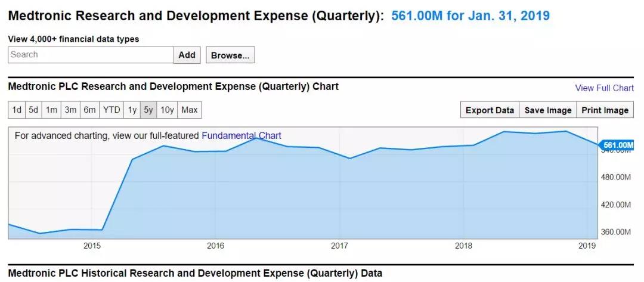
Task: Switch to the 1y chart range
Action: coord(132,110)
